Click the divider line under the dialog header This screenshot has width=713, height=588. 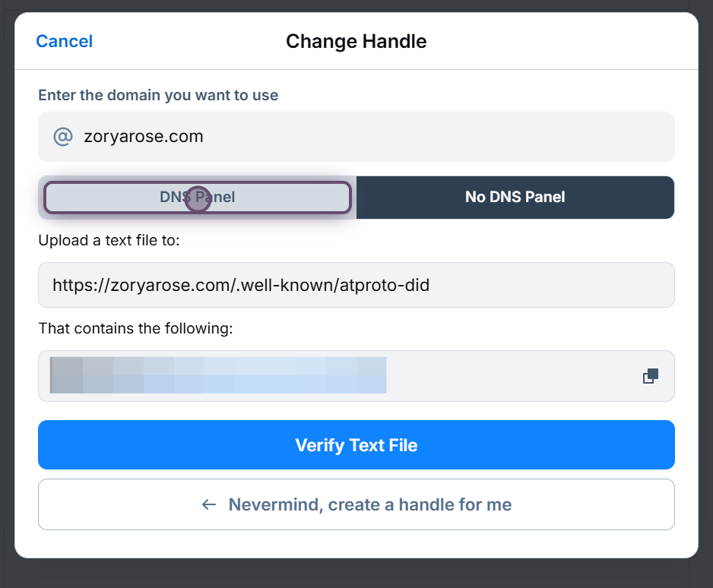click(x=356, y=70)
